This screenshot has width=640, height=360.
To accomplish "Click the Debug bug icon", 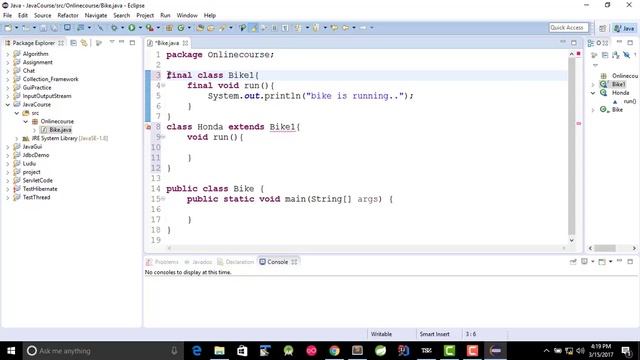I will point(114,28).
